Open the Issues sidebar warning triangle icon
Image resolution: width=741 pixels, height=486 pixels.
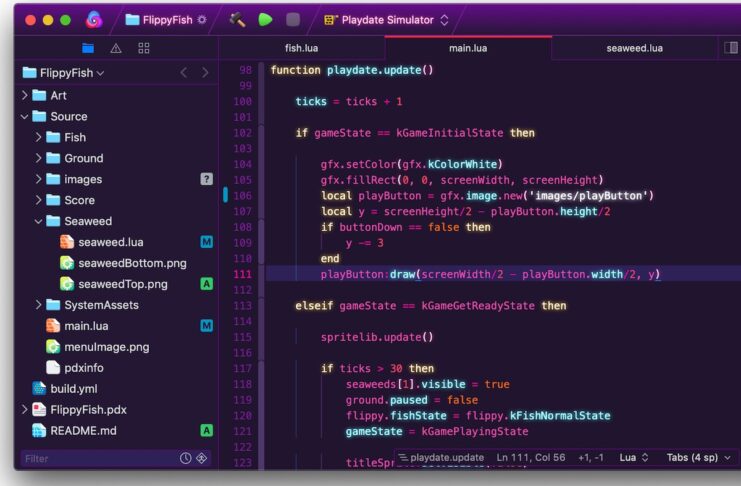116,48
